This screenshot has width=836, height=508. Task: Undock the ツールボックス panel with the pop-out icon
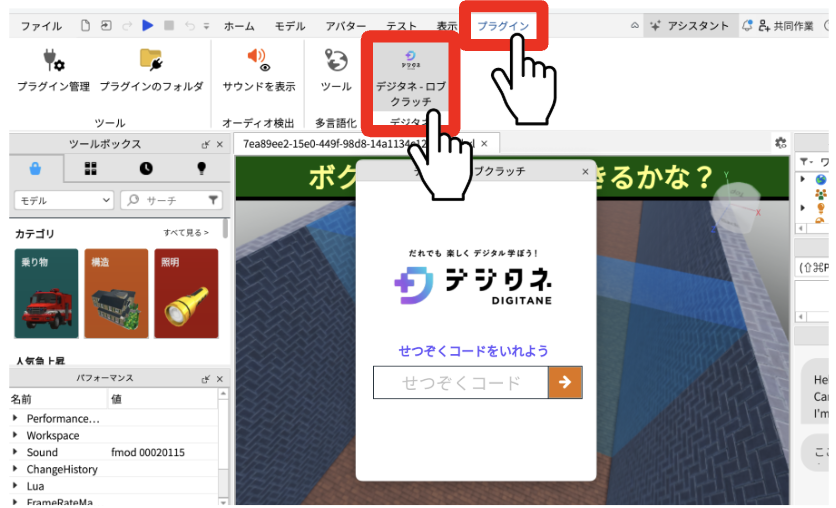(206, 144)
